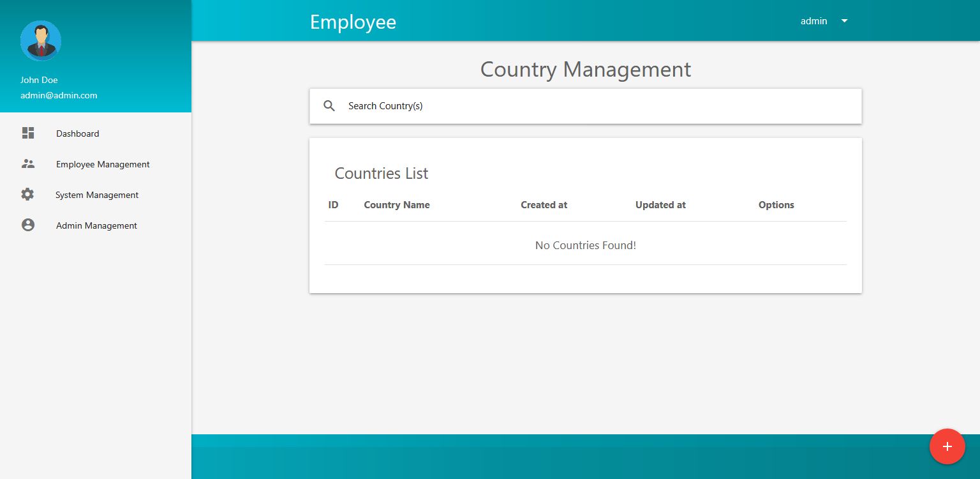Click the John Doe profile avatar

tap(41, 41)
